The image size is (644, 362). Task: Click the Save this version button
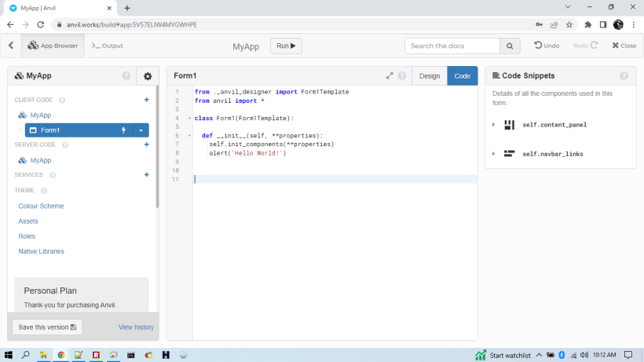pyautogui.click(x=47, y=327)
